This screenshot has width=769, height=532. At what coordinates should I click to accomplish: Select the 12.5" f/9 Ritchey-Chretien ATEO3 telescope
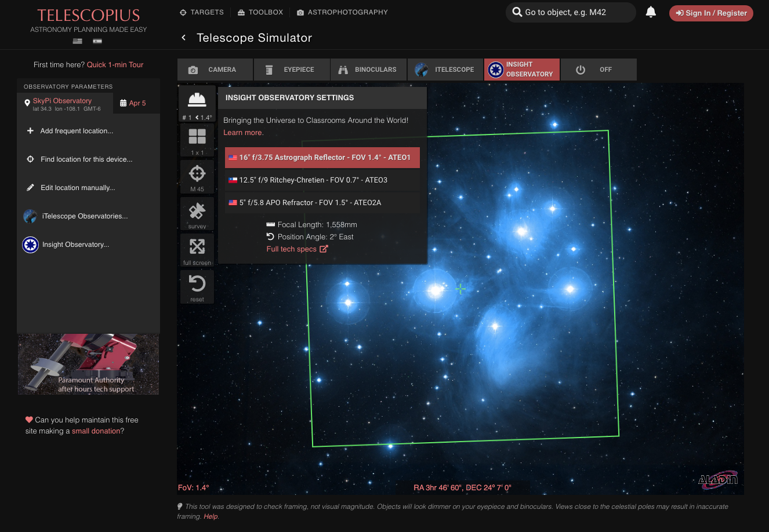click(322, 180)
